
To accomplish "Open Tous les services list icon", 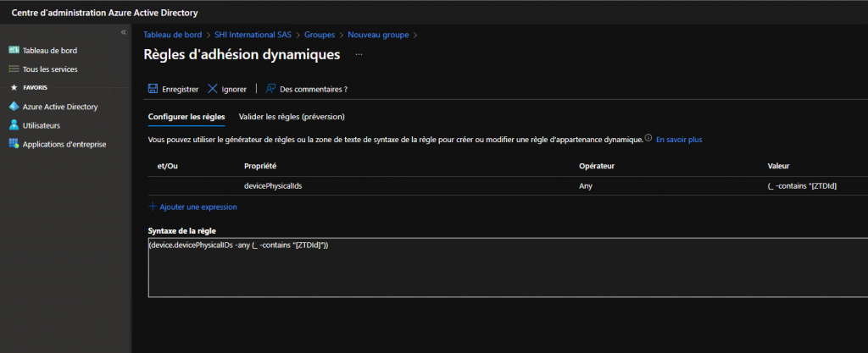I will click(x=14, y=69).
